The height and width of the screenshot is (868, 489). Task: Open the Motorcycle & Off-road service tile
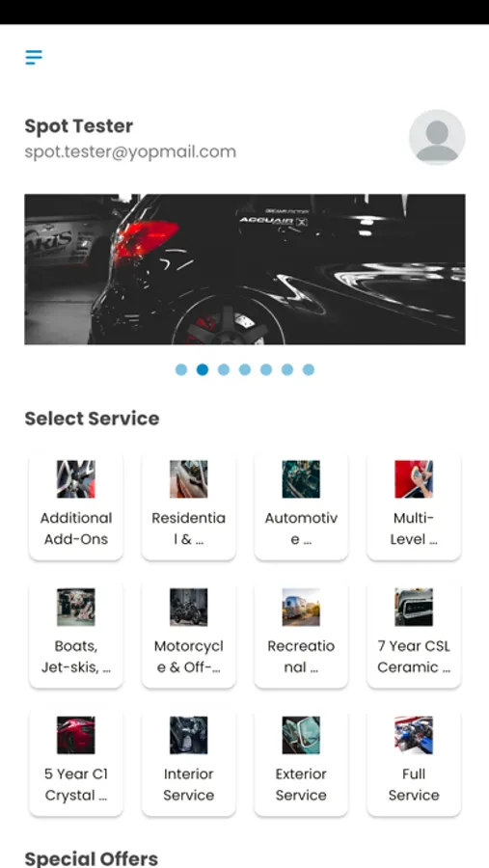189,635
